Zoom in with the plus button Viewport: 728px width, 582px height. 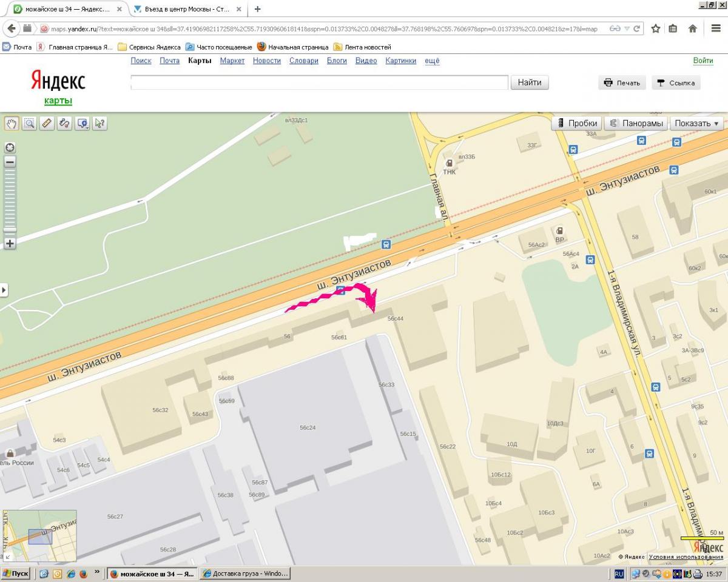point(10,243)
